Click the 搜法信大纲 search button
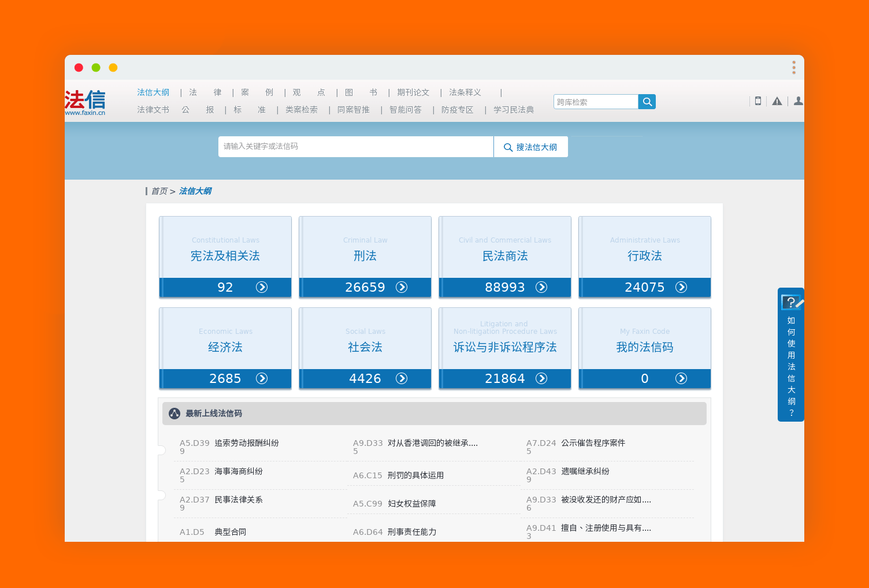This screenshot has height=588, width=869. pos(531,147)
